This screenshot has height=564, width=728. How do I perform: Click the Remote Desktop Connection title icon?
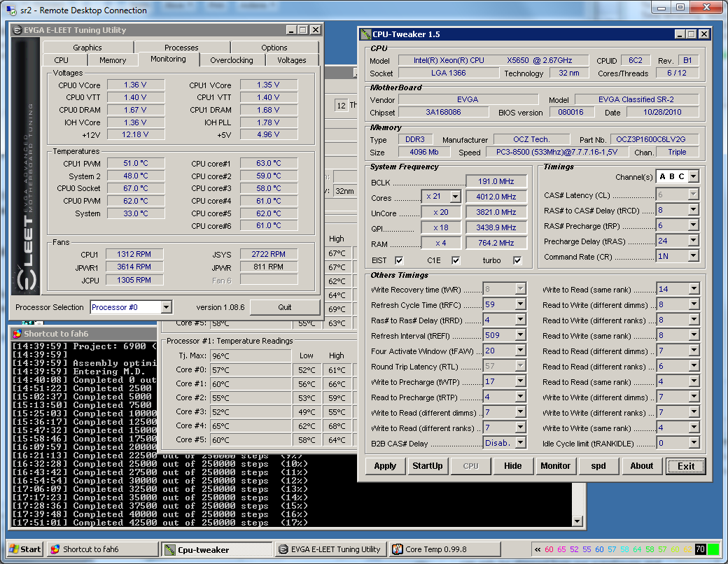pyautogui.click(x=12, y=10)
